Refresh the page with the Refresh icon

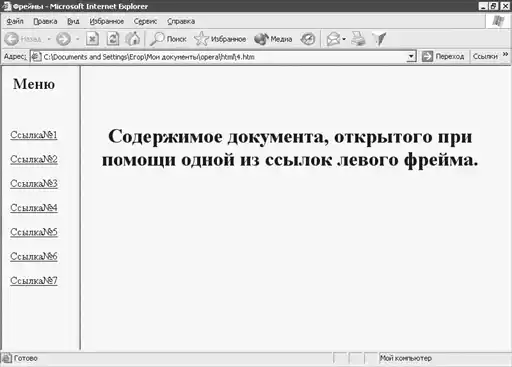pos(113,39)
